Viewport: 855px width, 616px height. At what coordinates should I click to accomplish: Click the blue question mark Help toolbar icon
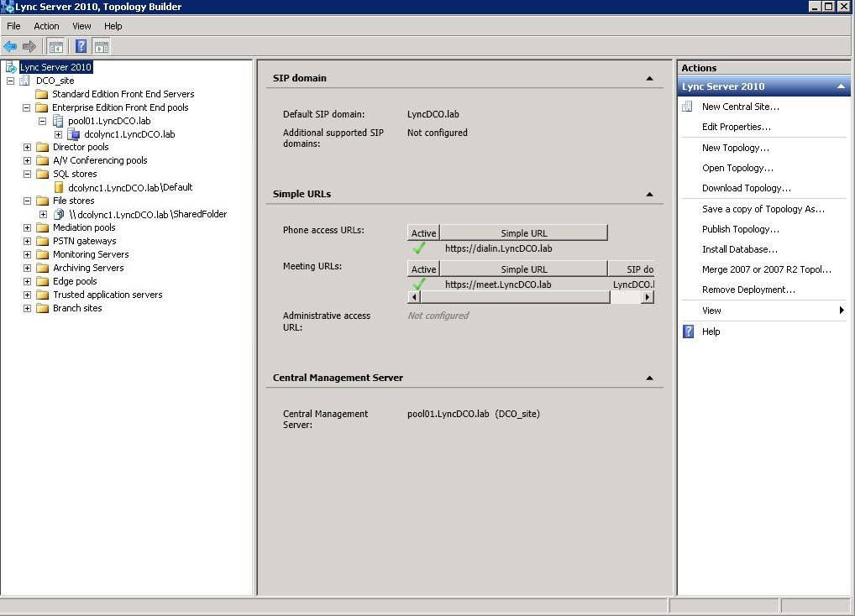(x=81, y=46)
